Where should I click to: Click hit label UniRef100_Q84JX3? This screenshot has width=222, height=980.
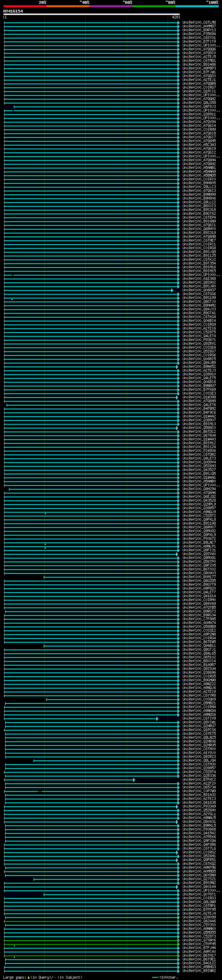pyautogui.click(x=199, y=309)
